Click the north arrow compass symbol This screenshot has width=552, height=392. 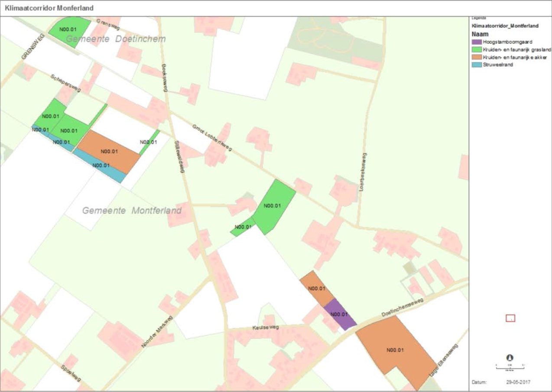click(510, 357)
